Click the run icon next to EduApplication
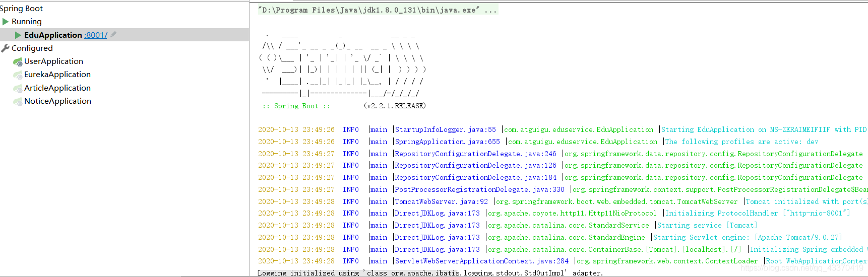Viewport: 868px width, 277px height. pos(18,35)
